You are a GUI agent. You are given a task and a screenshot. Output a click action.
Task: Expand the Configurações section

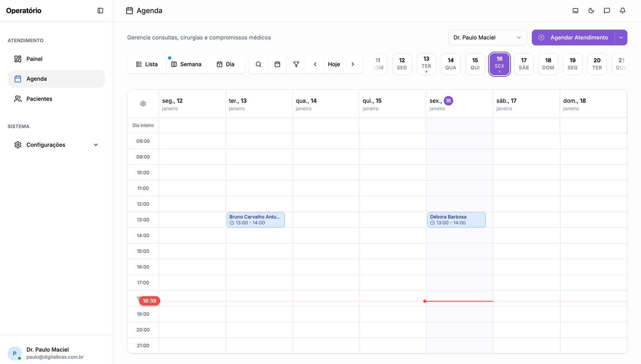tap(56, 145)
